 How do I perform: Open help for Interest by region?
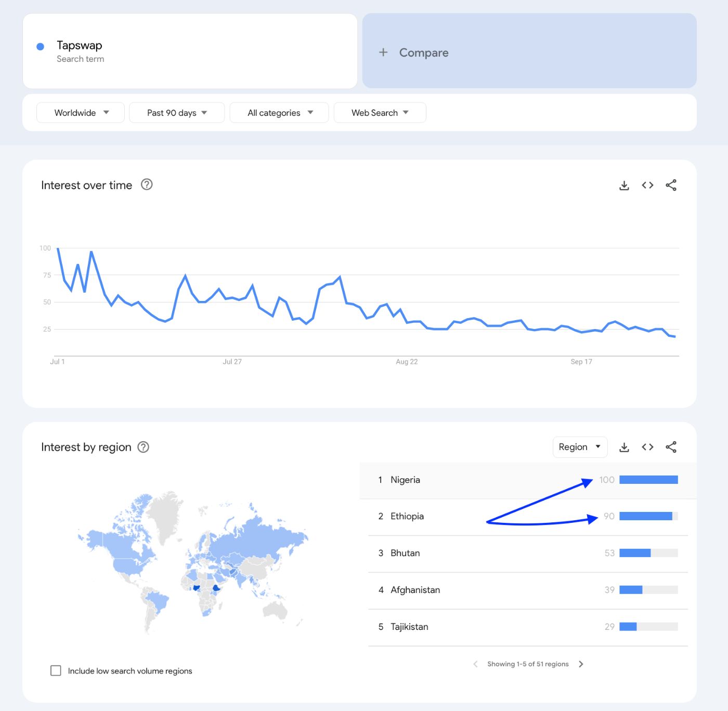pyautogui.click(x=143, y=447)
